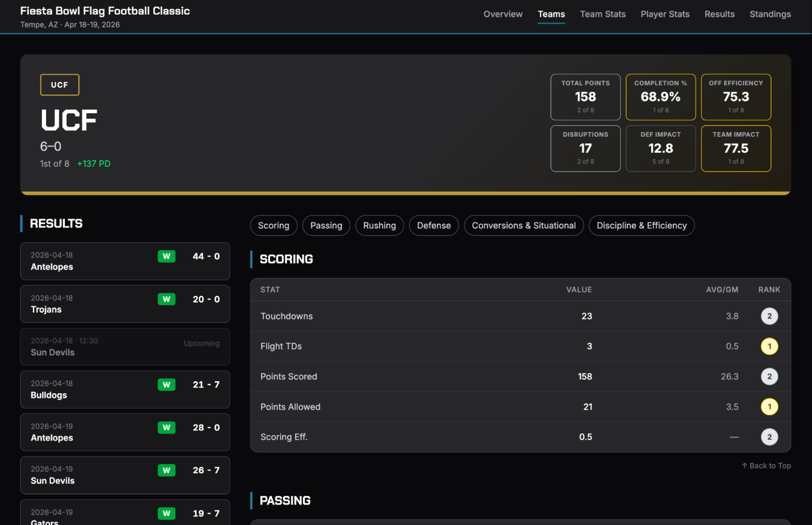Sort by the RANK column header
812x525 pixels.
(x=769, y=290)
